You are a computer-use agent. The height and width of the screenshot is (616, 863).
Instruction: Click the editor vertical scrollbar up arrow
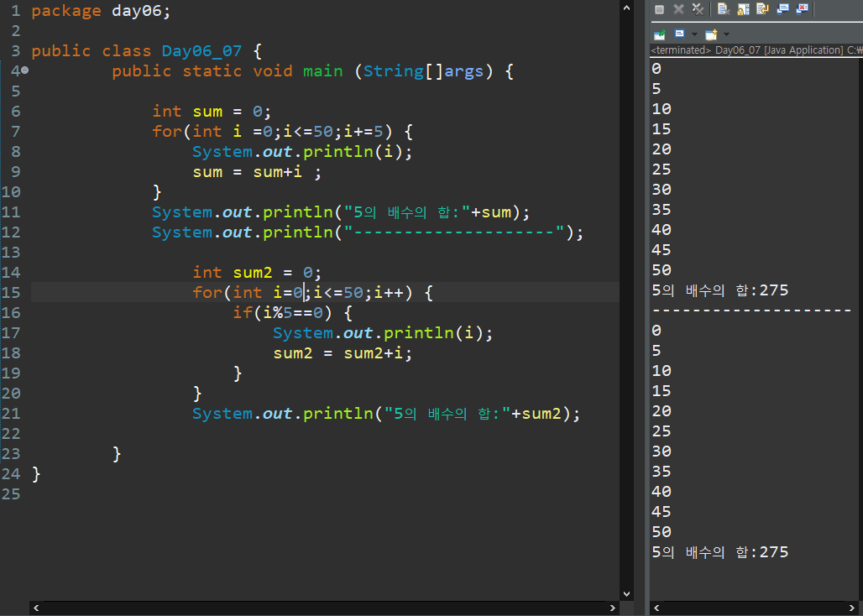pyautogui.click(x=626, y=8)
